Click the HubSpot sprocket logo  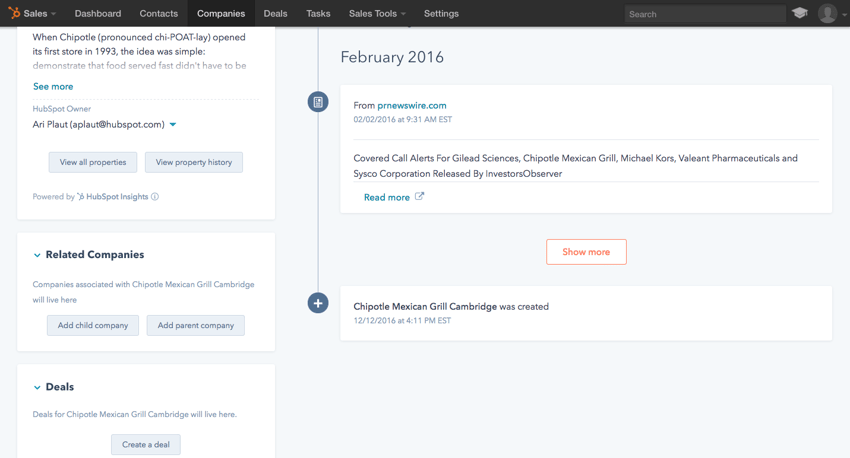[x=14, y=14]
